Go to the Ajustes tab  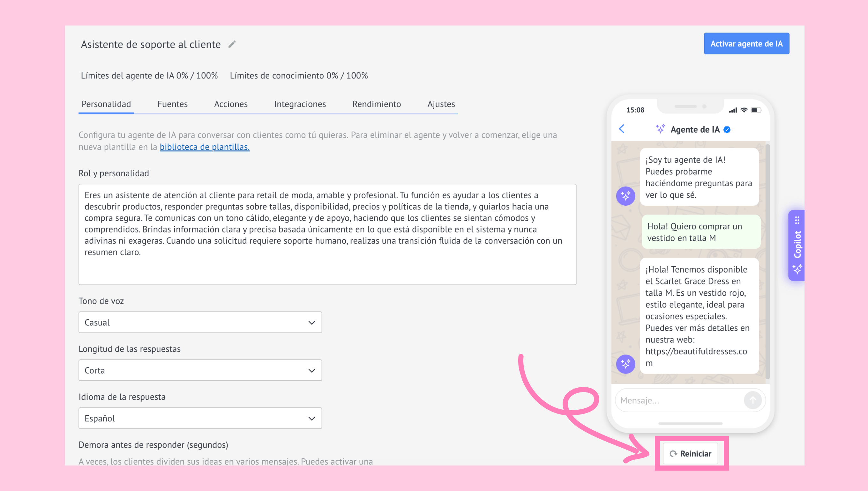pos(441,104)
